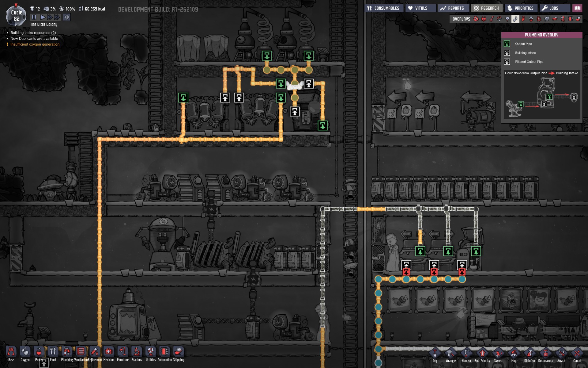This screenshot has width=588, height=368.
Task: Expand the Vitals panel
Action: pyautogui.click(x=420, y=8)
